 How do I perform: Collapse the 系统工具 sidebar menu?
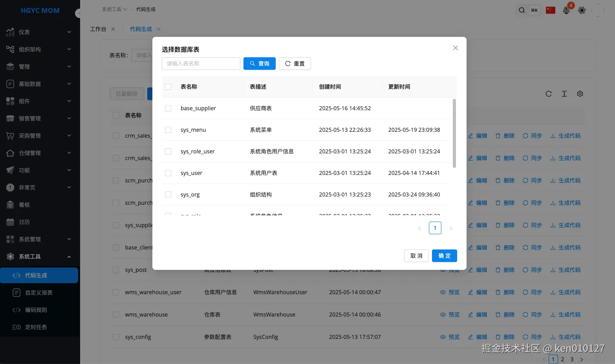40,257
